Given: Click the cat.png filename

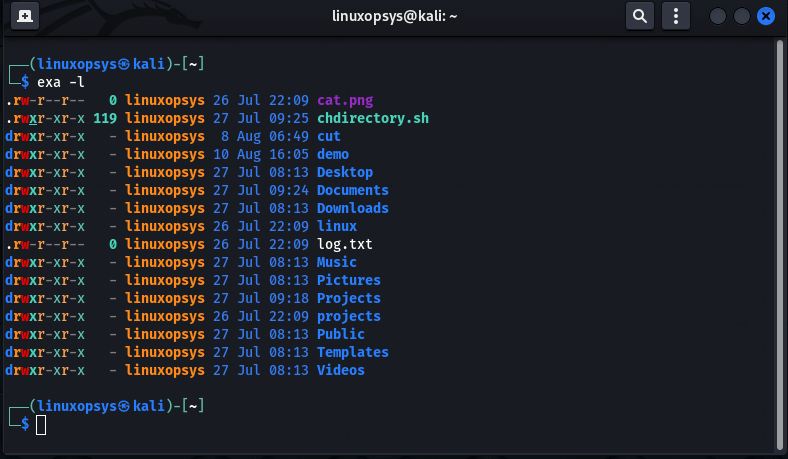Looking at the screenshot, I should pos(345,100).
